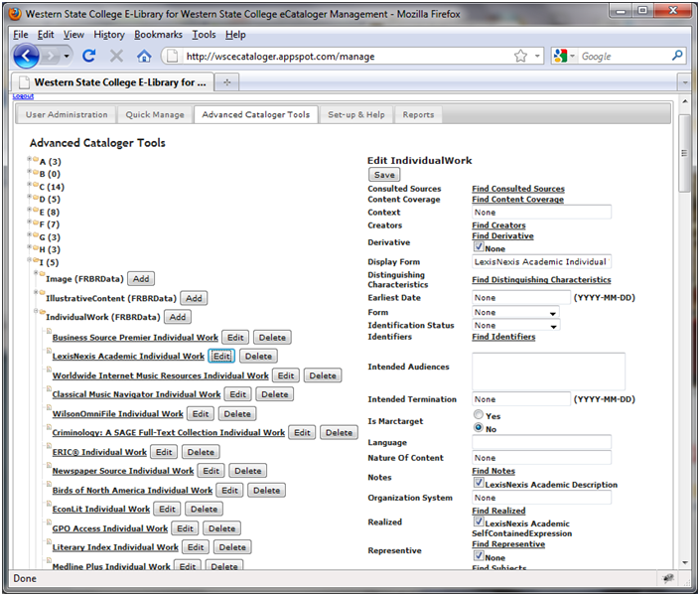Click the Find Realized link
The height and width of the screenshot is (596, 700).
coord(498,511)
